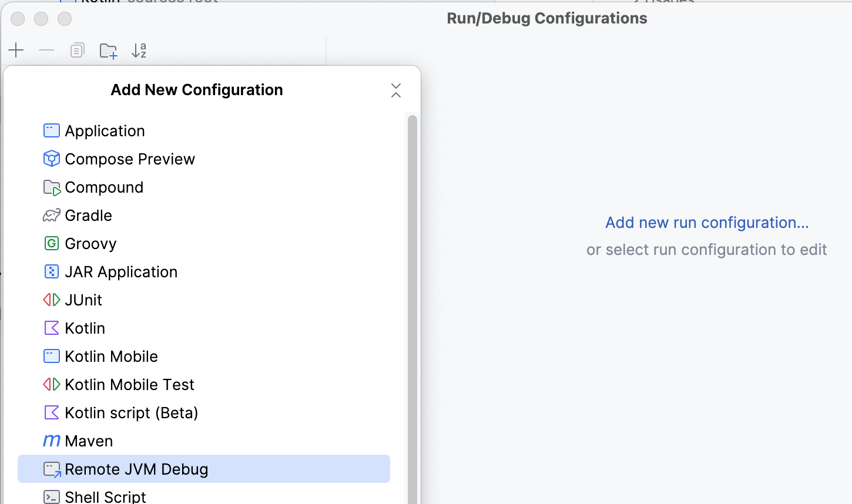Image resolution: width=852 pixels, height=504 pixels.
Task: Select JUnit from the configuration list
Action: (x=204, y=300)
